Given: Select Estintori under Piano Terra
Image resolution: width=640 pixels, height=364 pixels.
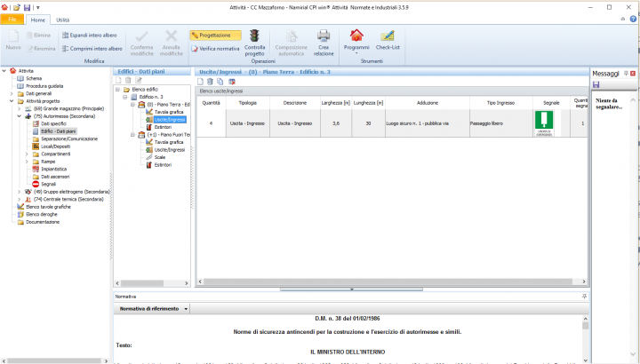Looking at the screenshot, I should [x=163, y=126].
